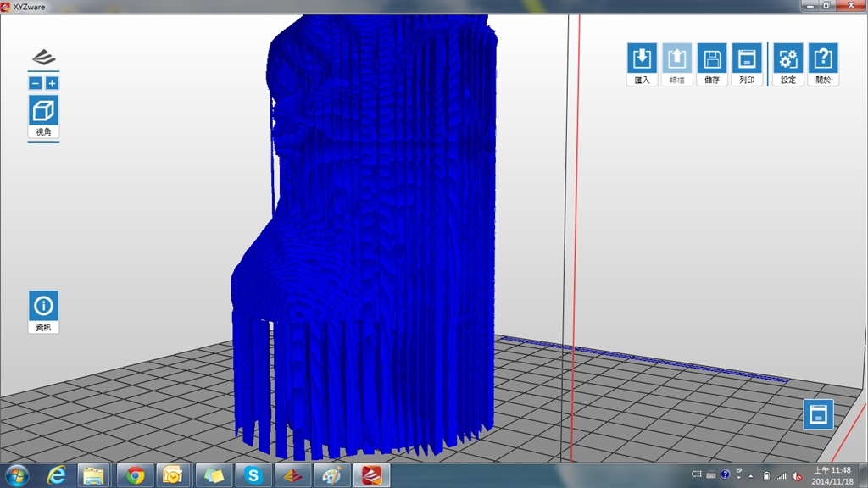The width and height of the screenshot is (868, 488).
Task: Click the keyboard icon in language bar
Action: click(711, 474)
